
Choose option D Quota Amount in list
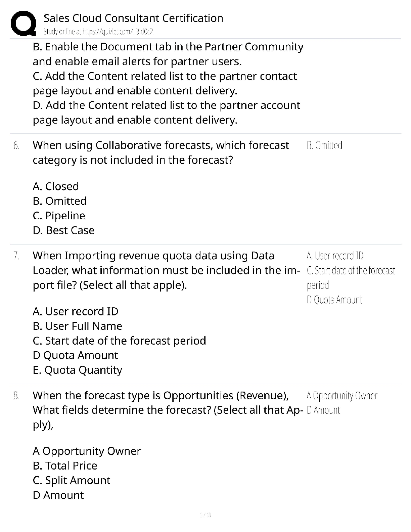(76, 355)
